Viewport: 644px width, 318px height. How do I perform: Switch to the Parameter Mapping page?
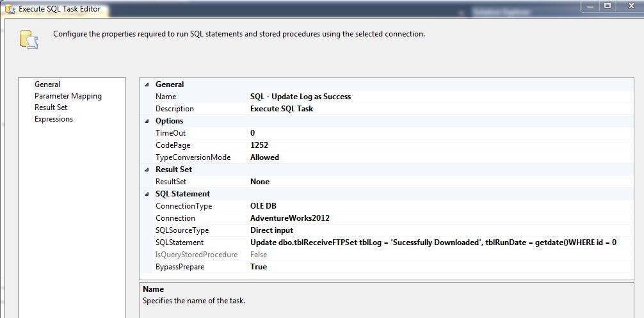pyautogui.click(x=68, y=96)
